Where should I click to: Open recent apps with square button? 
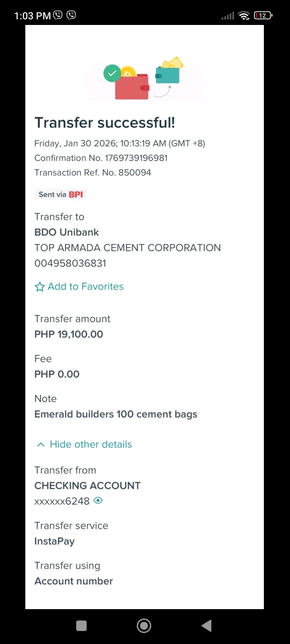tap(81, 626)
